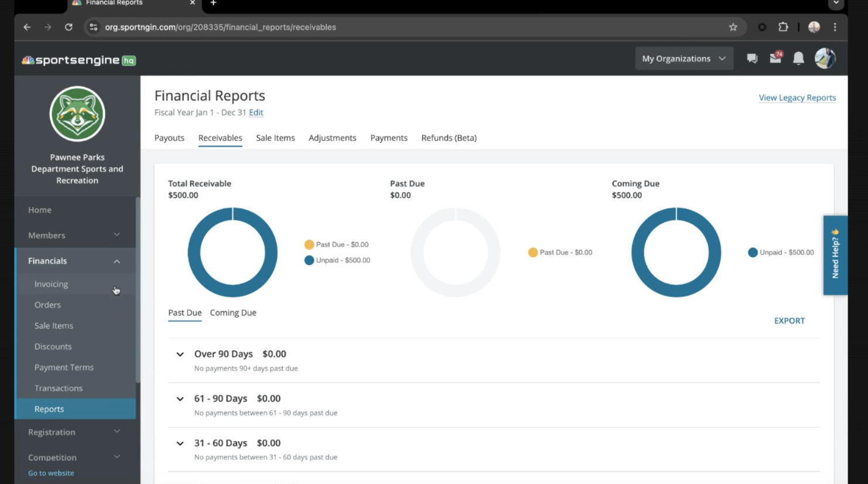Open View Legacy Reports link

[x=797, y=98]
